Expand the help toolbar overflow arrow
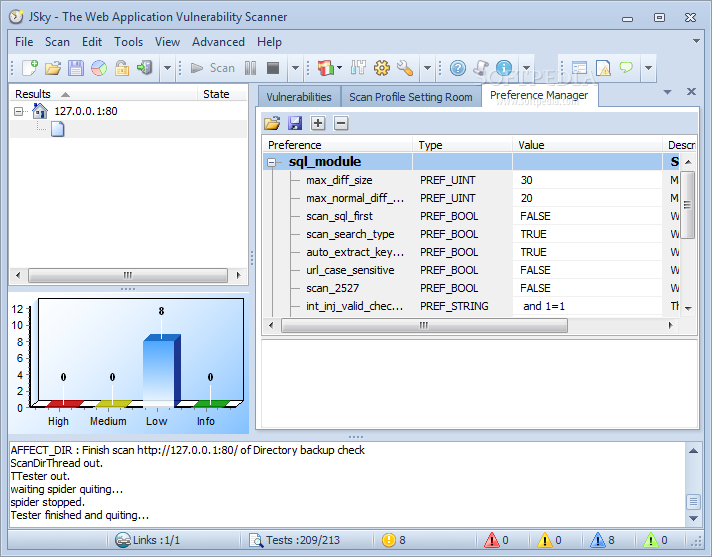712x557 pixels. [526, 68]
